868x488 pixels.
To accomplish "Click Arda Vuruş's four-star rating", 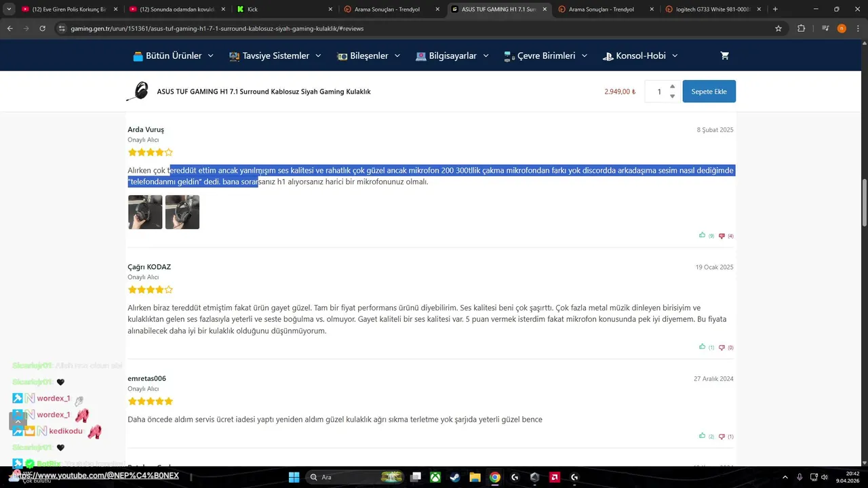I will click(151, 152).
